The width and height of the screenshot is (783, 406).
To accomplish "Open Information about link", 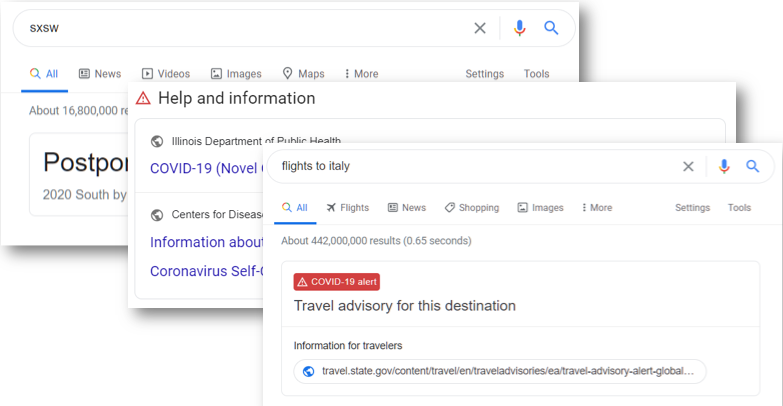I will pos(206,242).
